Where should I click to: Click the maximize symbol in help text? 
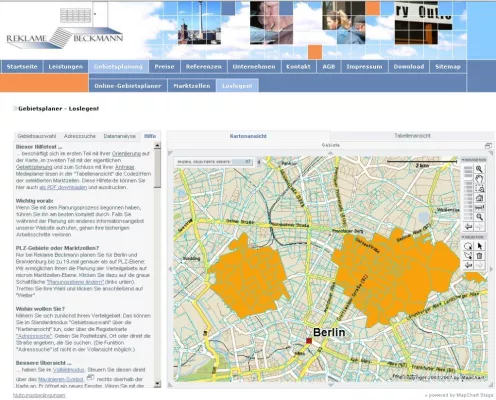(x=90, y=378)
